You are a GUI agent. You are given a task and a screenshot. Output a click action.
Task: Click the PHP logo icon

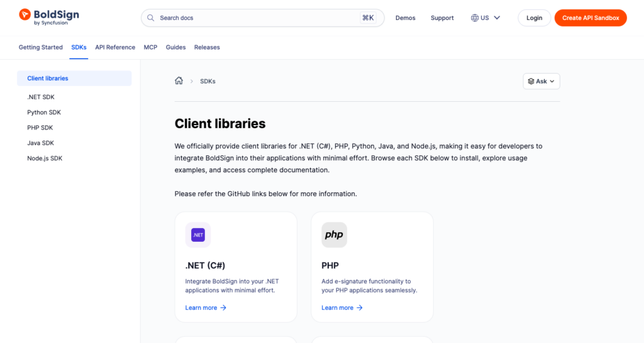pyautogui.click(x=335, y=235)
